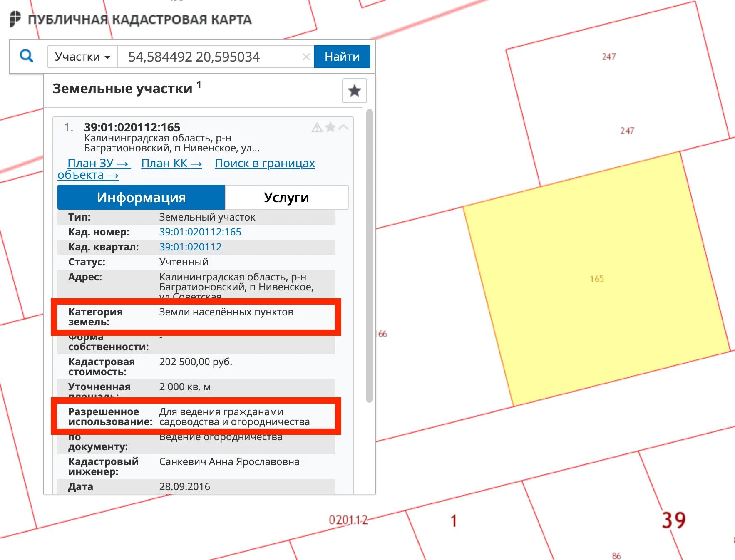
Task: Switch to the Услуги tab
Action: point(286,197)
